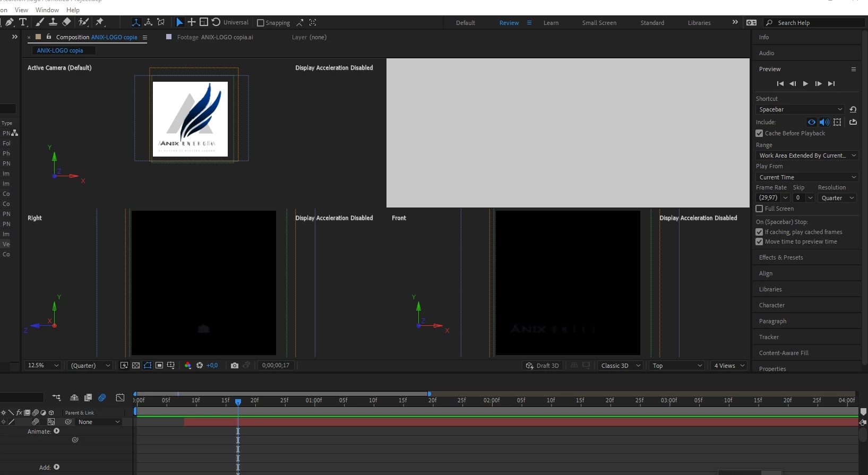Uncheck Cache Before Playback

pos(759,133)
